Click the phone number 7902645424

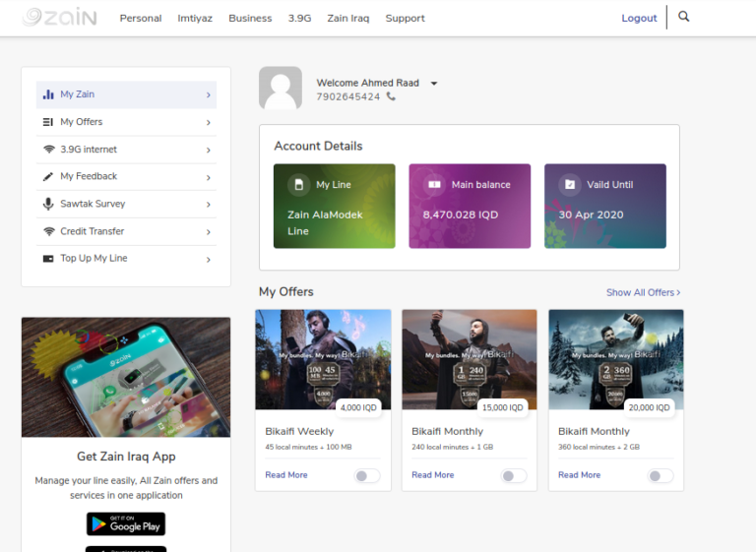348,96
